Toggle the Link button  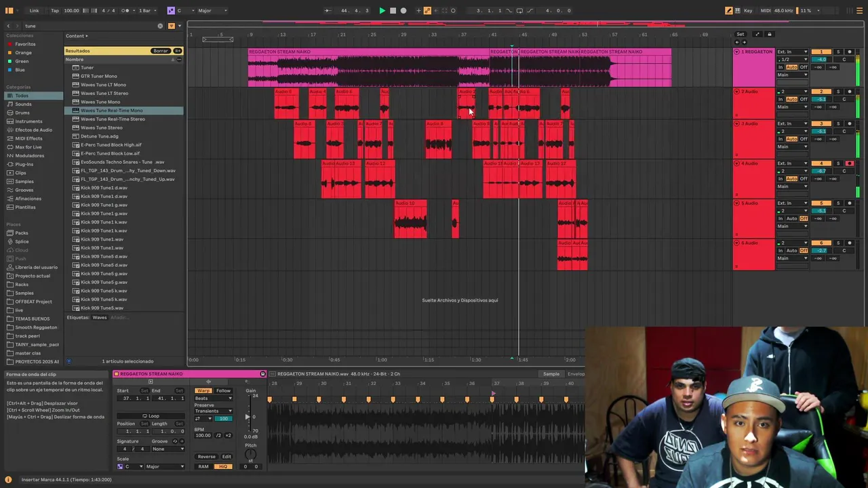tap(34, 10)
